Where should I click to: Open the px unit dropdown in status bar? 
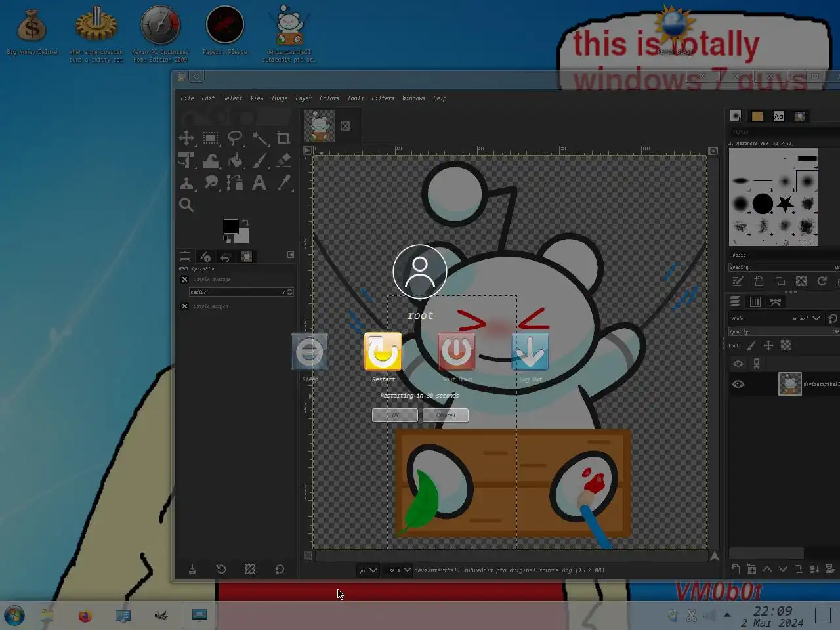click(x=367, y=570)
